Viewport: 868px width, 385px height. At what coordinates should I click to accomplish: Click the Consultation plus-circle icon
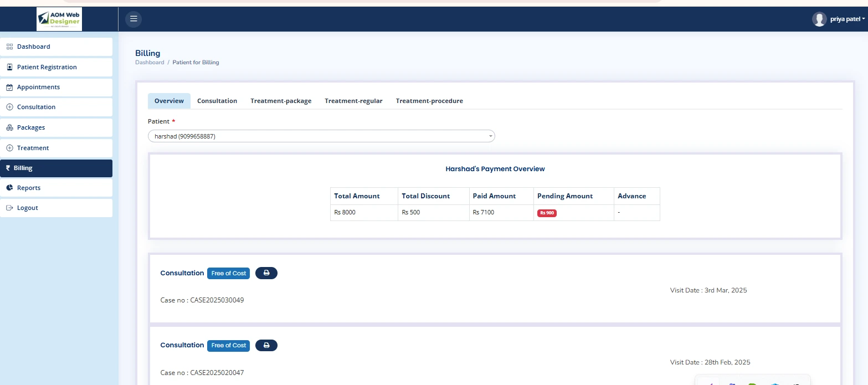(x=9, y=107)
